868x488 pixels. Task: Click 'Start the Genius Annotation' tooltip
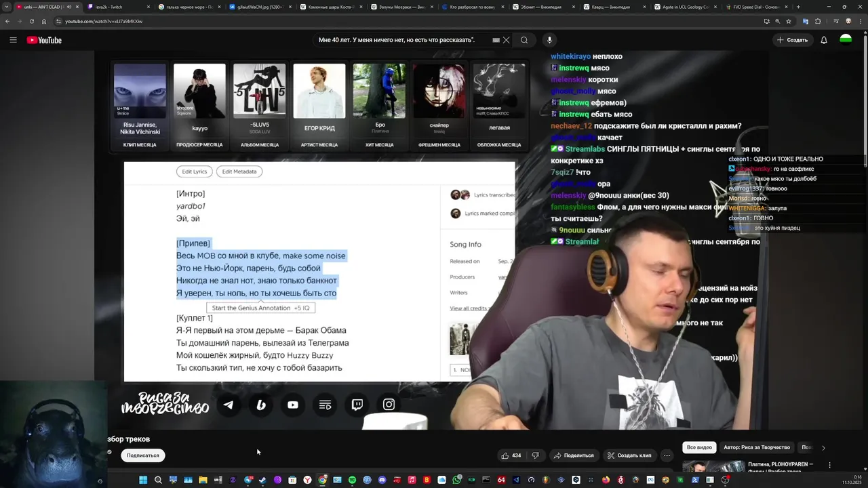pos(260,308)
